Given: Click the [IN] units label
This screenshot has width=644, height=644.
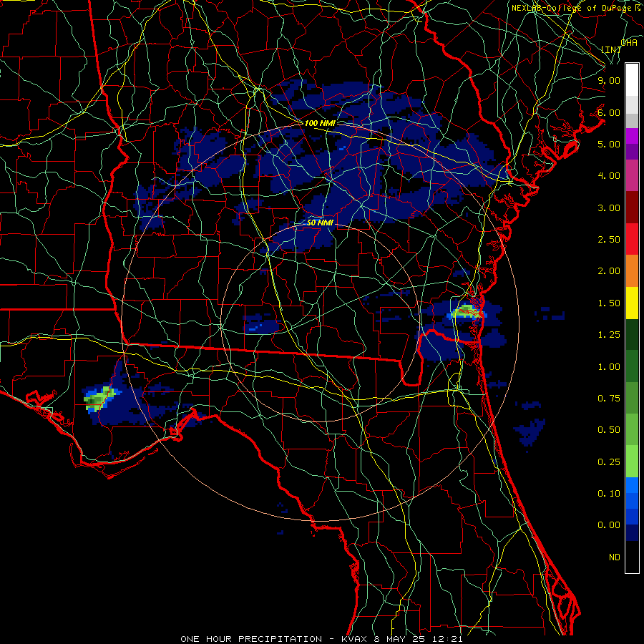Looking at the screenshot, I should pyautogui.click(x=611, y=49).
